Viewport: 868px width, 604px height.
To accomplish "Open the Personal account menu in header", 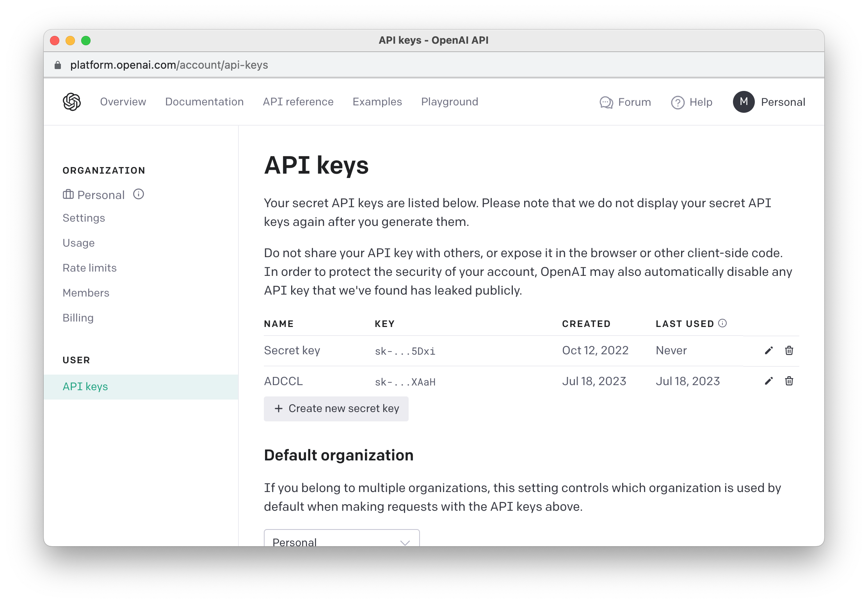I will point(783,102).
